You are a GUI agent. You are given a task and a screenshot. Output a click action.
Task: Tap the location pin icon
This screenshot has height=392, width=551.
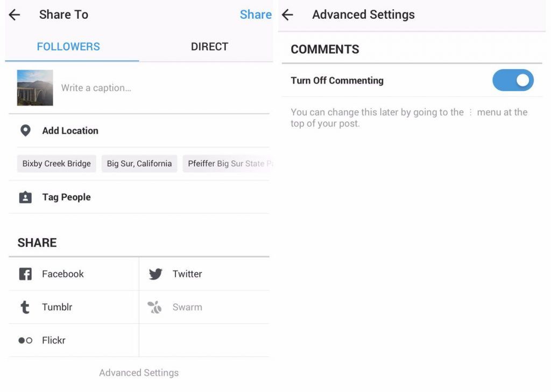tap(25, 131)
